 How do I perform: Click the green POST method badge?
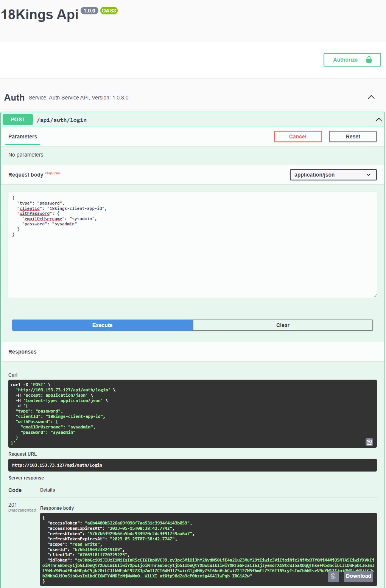pyautogui.click(x=17, y=119)
